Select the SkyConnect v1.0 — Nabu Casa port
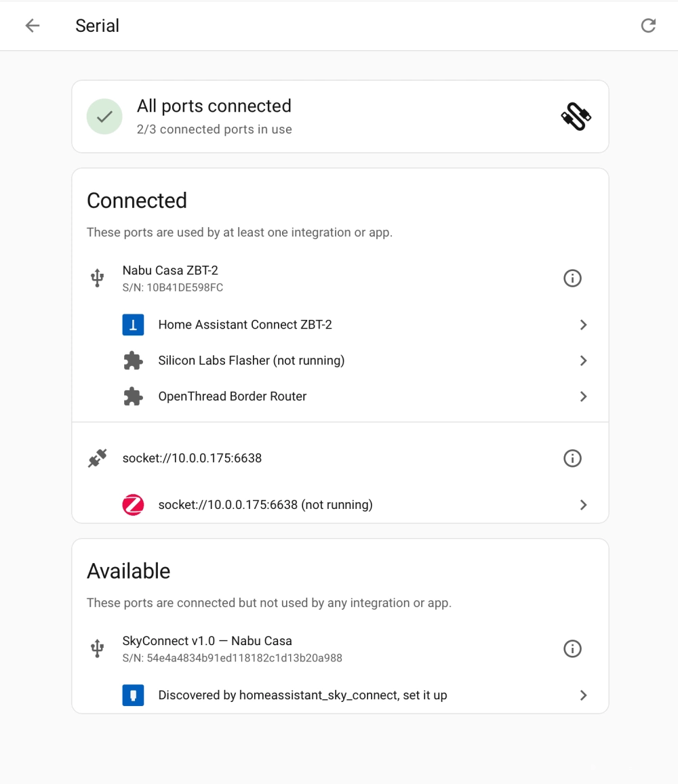This screenshot has height=784, width=678. (340, 649)
